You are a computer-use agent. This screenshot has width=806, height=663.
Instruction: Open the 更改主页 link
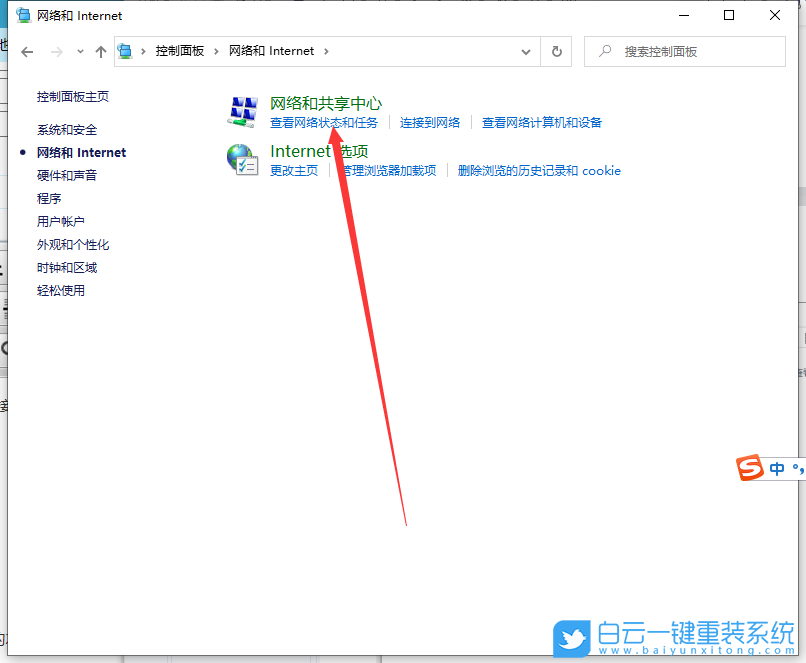(x=291, y=170)
